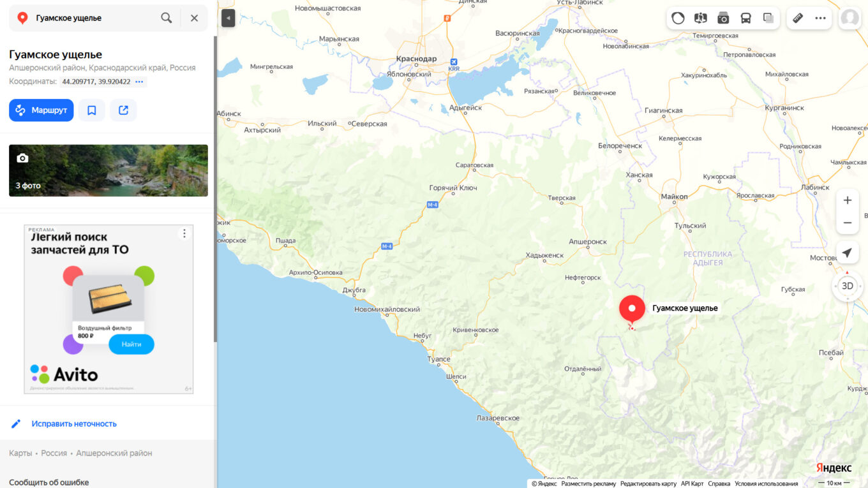This screenshot has width=868, height=488.
Task: Click the Условия использования footer link
Action: coord(767,484)
